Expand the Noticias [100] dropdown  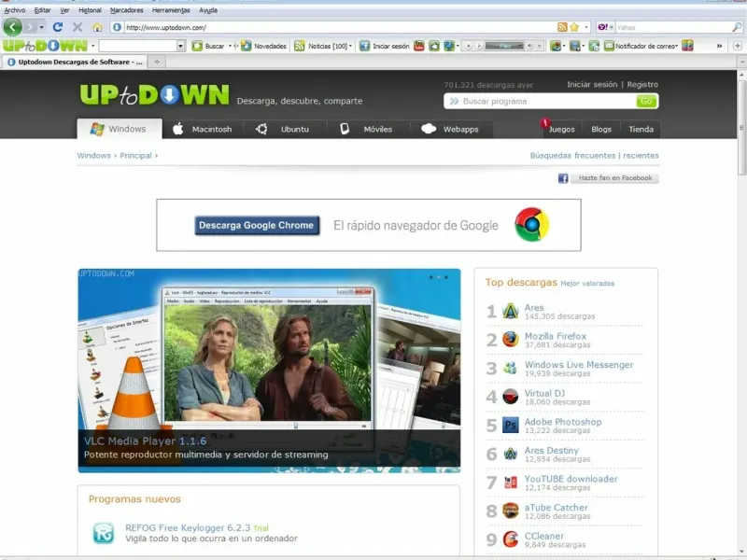(351, 46)
